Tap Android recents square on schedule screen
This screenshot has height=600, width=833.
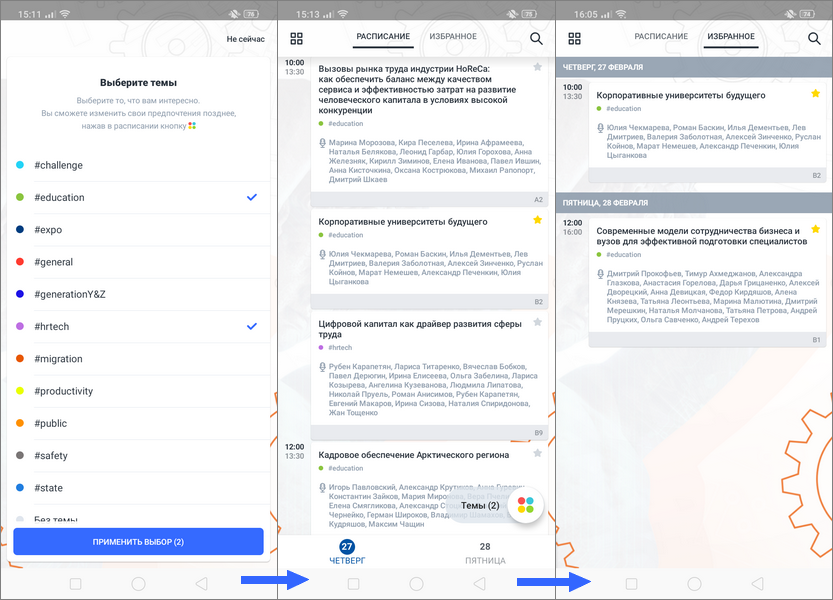(353, 584)
